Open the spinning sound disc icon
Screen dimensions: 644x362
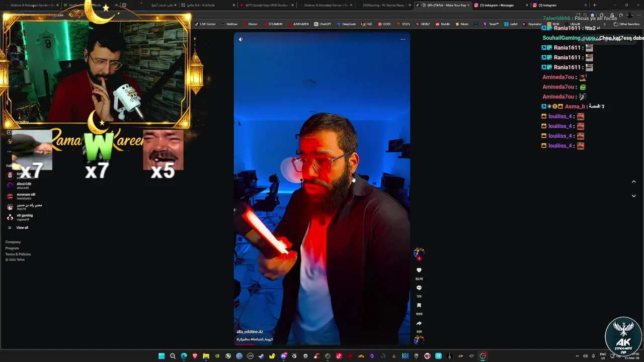419,340
